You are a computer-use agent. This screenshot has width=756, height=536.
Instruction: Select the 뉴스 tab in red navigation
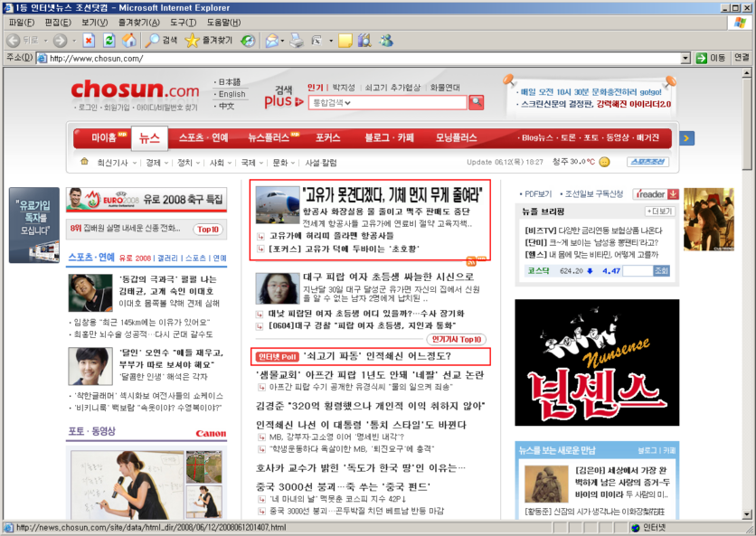[x=149, y=138]
